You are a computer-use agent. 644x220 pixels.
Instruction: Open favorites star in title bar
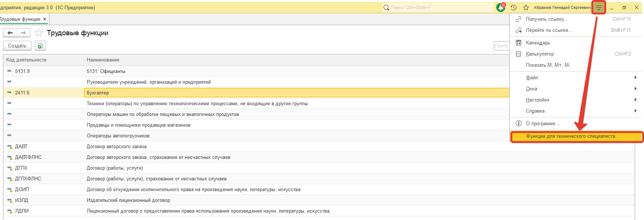[x=526, y=7]
